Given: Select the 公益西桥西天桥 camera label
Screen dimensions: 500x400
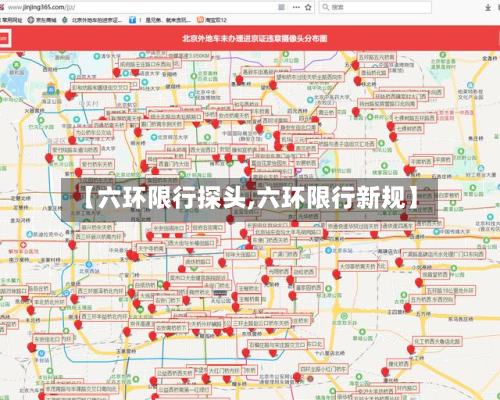Looking at the screenshot, I should click(175, 373).
